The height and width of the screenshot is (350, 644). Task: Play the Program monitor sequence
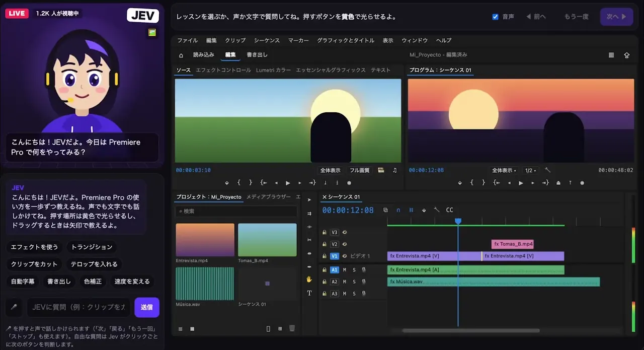click(x=521, y=183)
